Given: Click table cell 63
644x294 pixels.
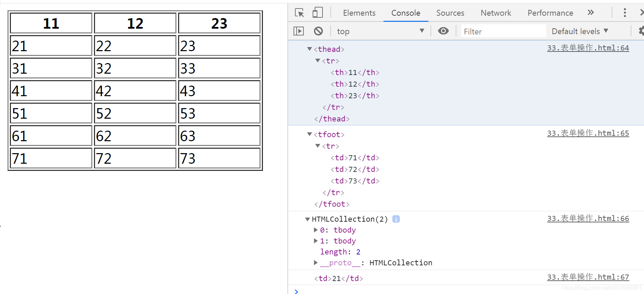Looking at the screenshot, I should tap(219, 136).
